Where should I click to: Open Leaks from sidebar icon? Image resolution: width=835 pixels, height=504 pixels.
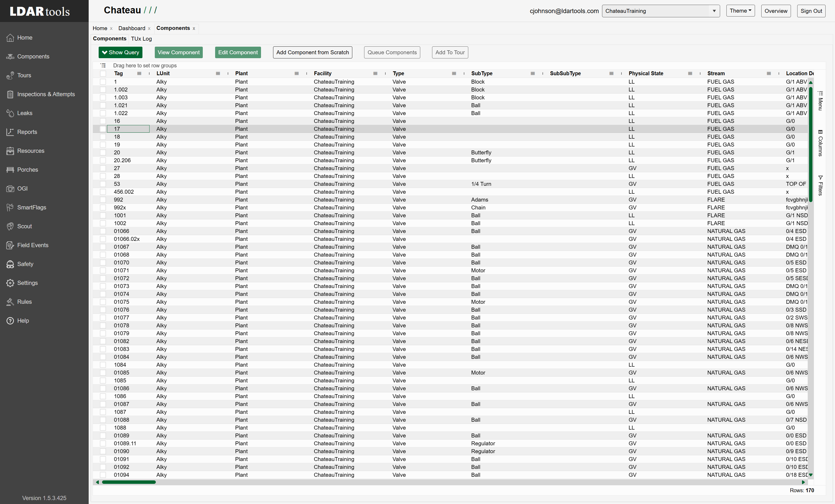tap(10, 113)
